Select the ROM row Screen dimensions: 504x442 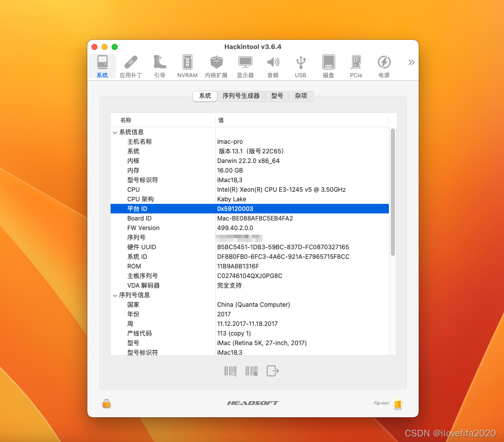point(249,266)
